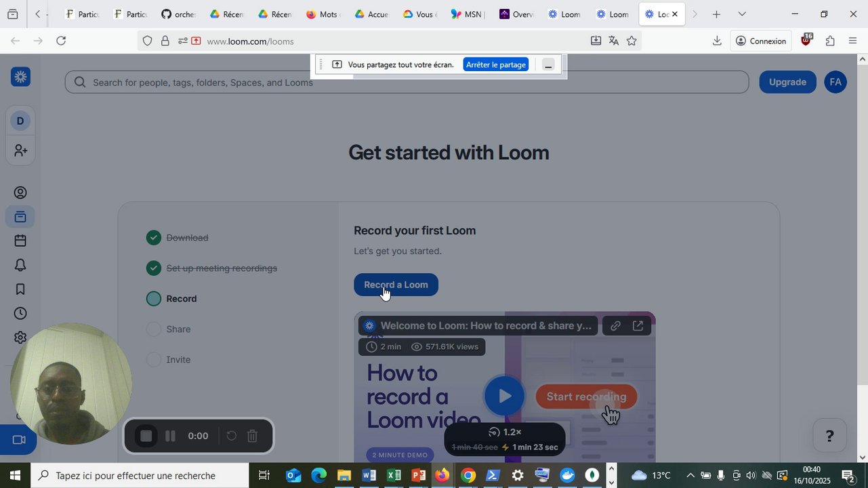Open the Library icon in Loom sidebar
This screenshot has width=868, height=488.
(20, 217)
